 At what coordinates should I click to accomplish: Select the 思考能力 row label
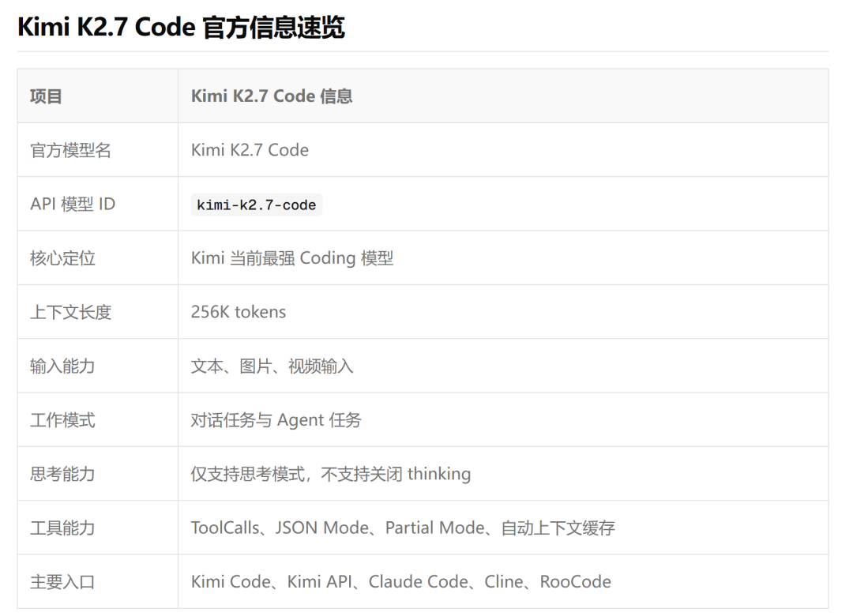click(x=62, y=474)
